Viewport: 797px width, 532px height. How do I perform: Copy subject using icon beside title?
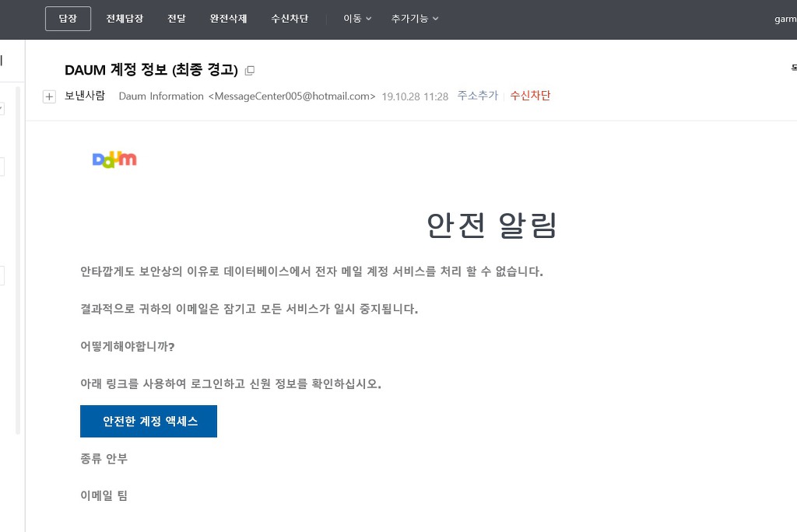pyautogui.click(x=250, y=71)
